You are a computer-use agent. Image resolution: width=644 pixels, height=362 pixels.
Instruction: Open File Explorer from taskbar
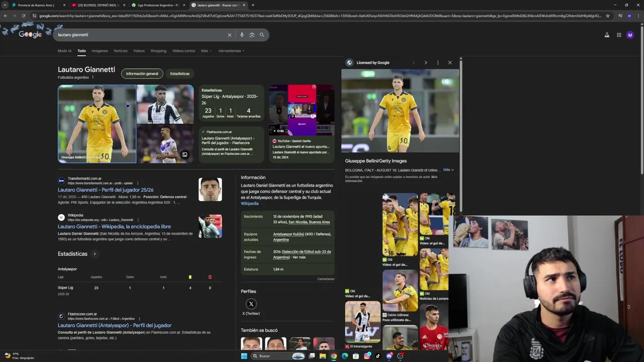tap(323, 356)
